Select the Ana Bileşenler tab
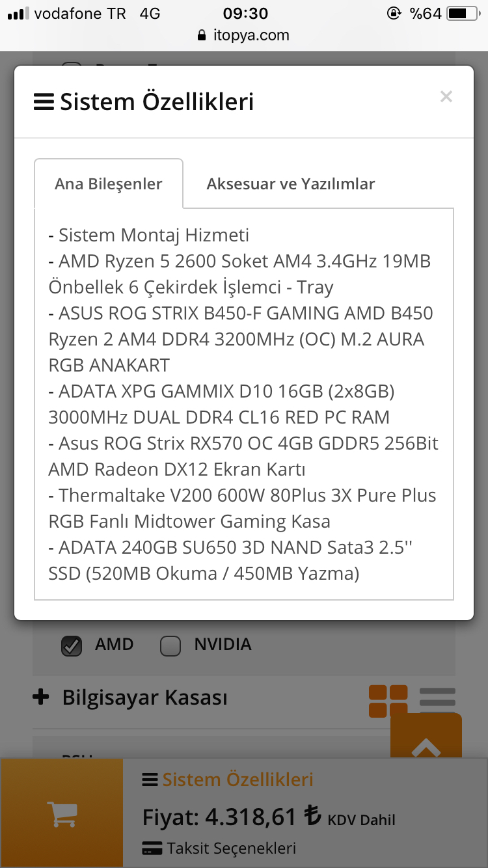 tap(109, 183)
